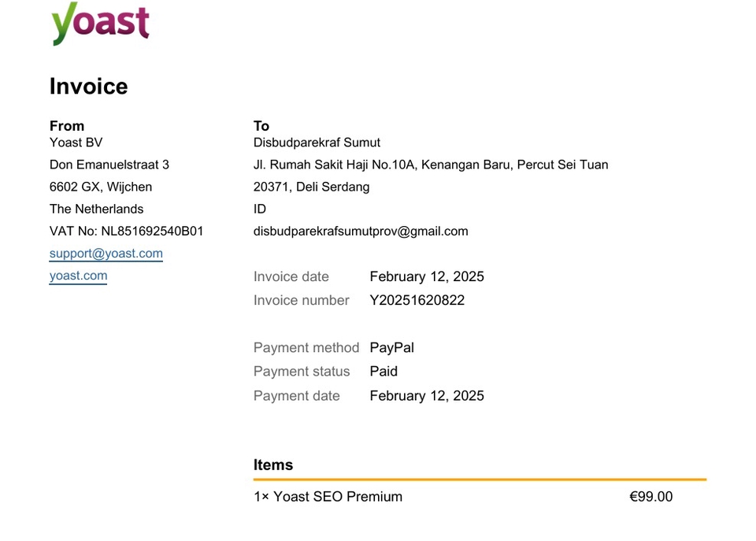Click the Paid payment status value
756x541 pixels.
[384, 371]
